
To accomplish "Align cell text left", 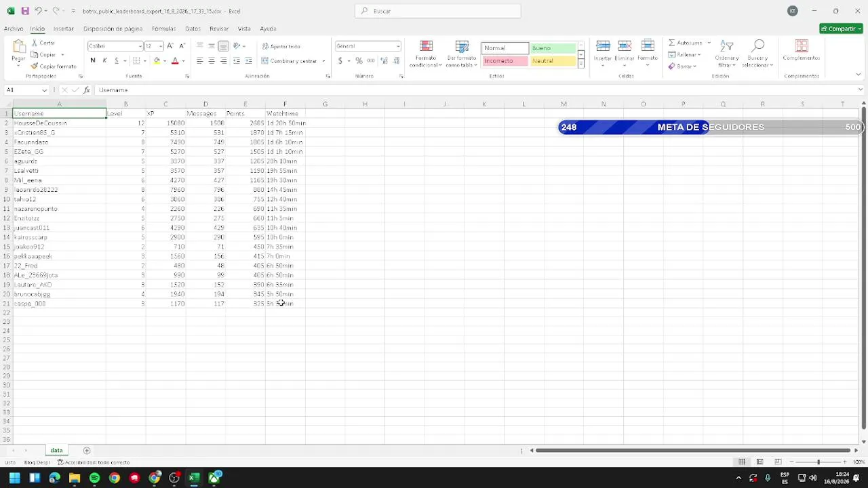I will pos(199,61).
